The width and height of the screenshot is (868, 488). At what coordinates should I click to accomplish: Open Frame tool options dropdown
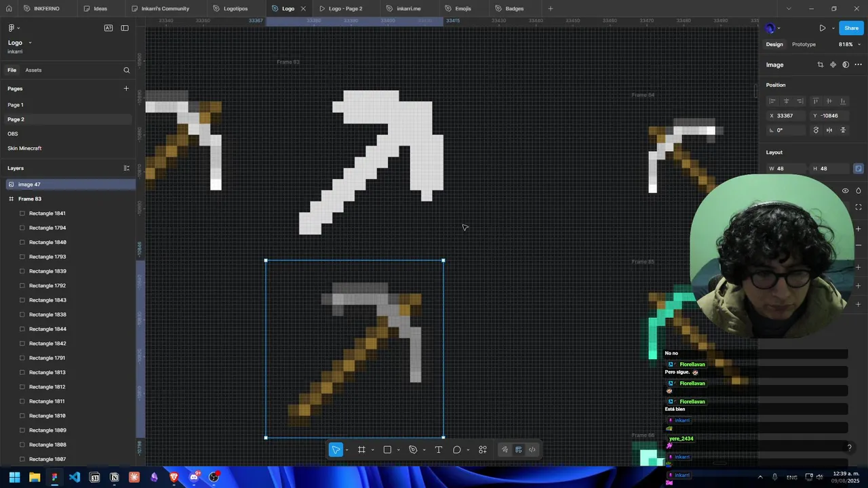click(x=372, y=450)
